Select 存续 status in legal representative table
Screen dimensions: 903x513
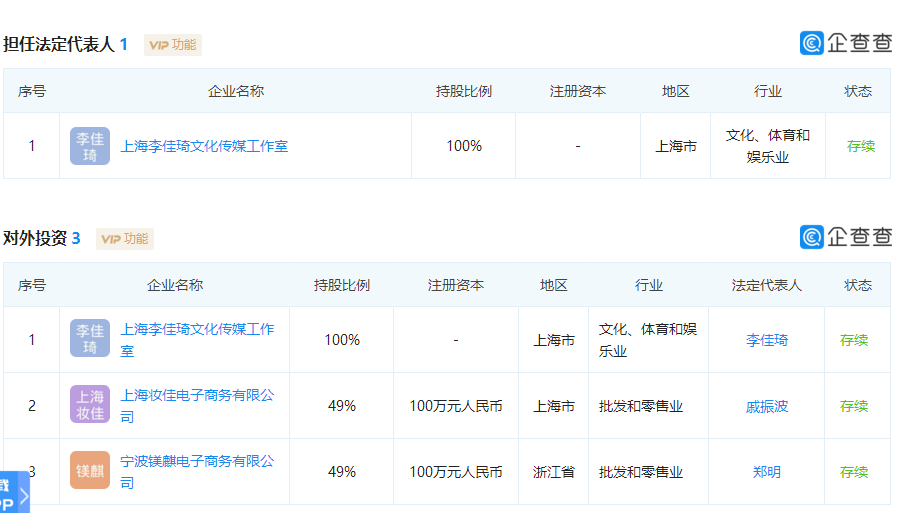(861, 146)
